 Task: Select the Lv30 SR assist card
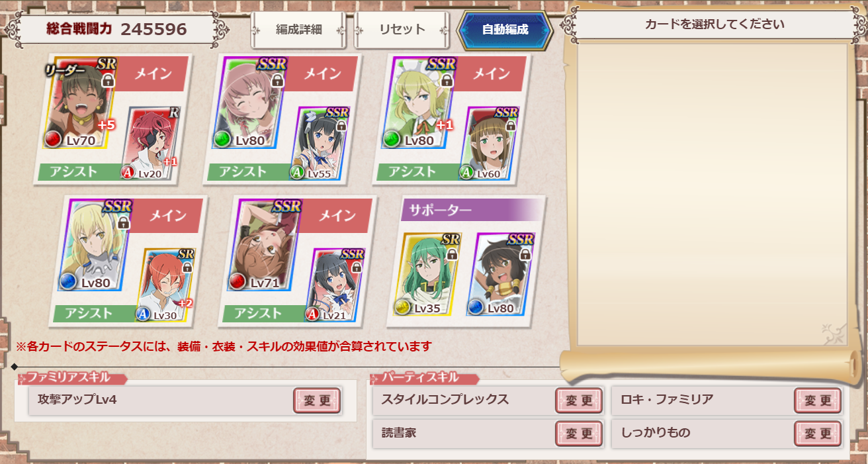pyautogui.click(x=166, y=285)
